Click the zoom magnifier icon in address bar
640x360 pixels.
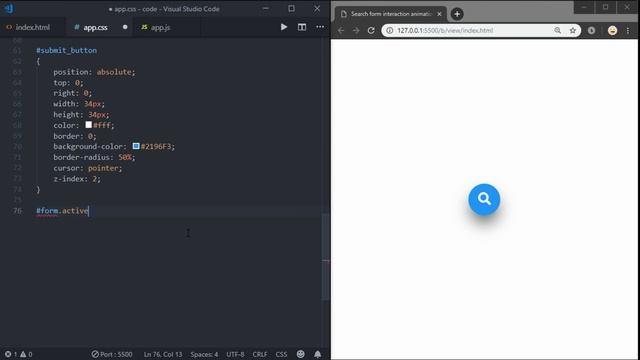tap(558, 30)
